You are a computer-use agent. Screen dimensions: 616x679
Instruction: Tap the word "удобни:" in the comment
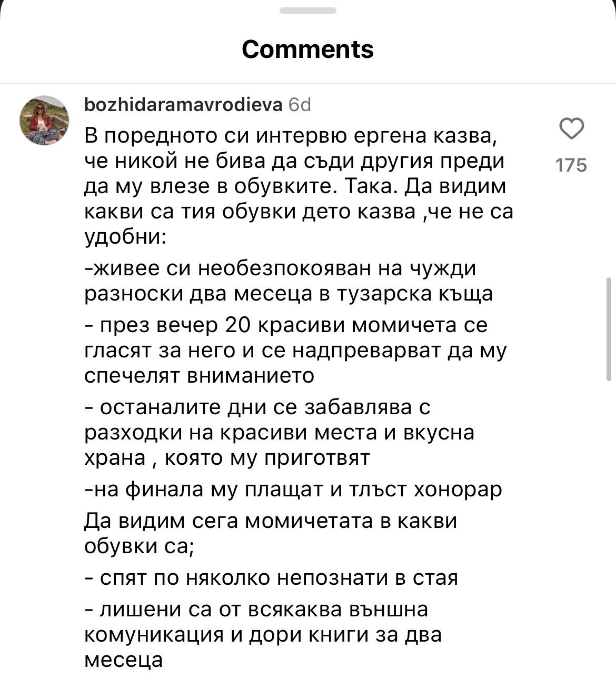pos(126,237)
